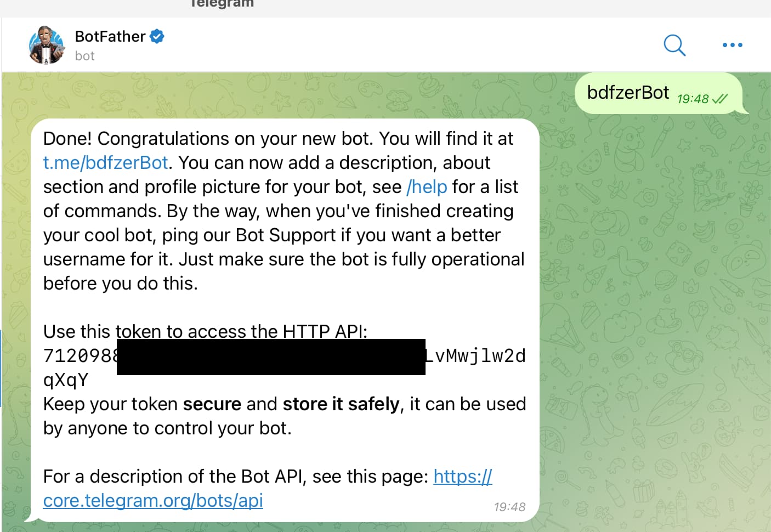Click the sent "bdfzerBot" message bubble
The width and height of the screenshot is (771, 532).
(x=628, y=93)
